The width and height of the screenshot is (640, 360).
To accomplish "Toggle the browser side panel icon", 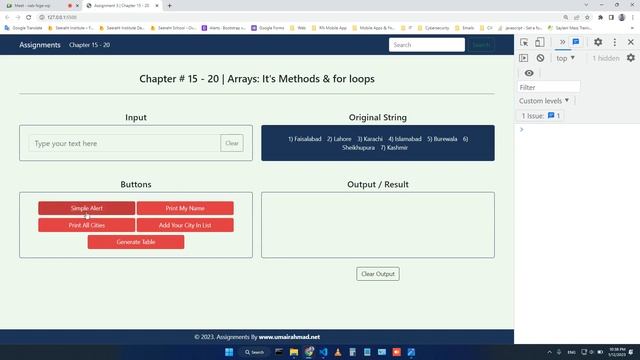I will (x=611, y=17).
